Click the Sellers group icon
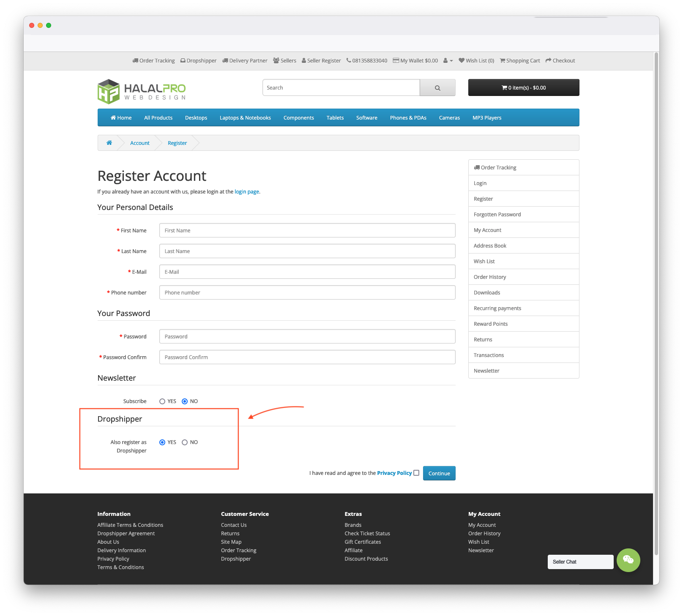Image resolution: width=683 pixels, height=616 pixels. tap(276, 60)
